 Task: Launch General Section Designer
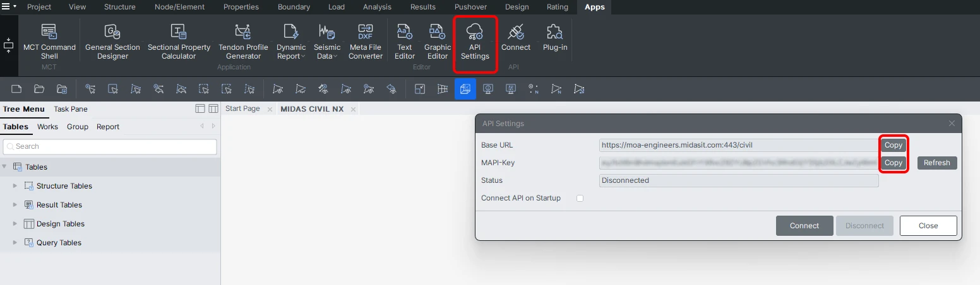point(112,42)
